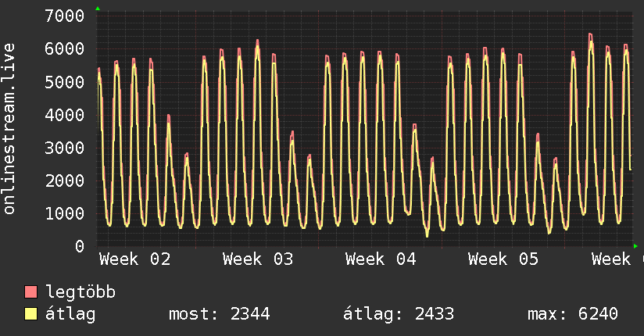Click the 0 y-axis label
Viewport: 644px width, 336px height.
79,247
